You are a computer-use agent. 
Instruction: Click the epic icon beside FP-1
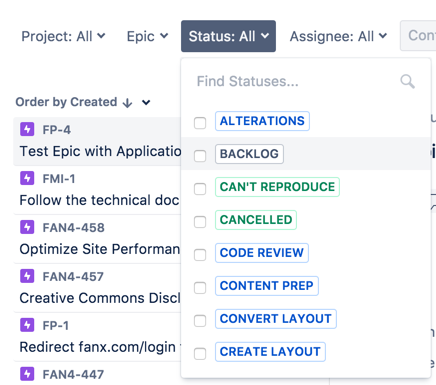coord(27,325)
